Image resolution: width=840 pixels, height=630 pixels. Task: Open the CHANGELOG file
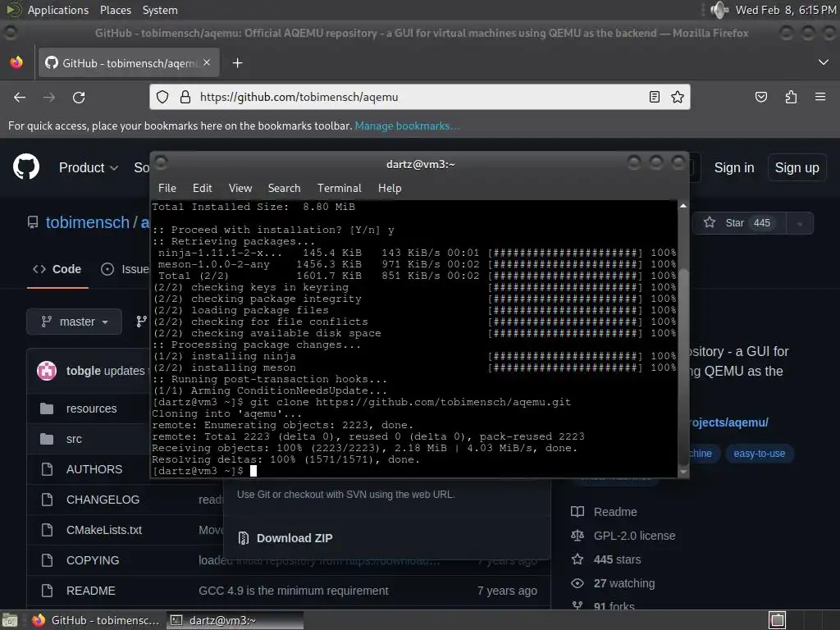[x=103, y=500]
